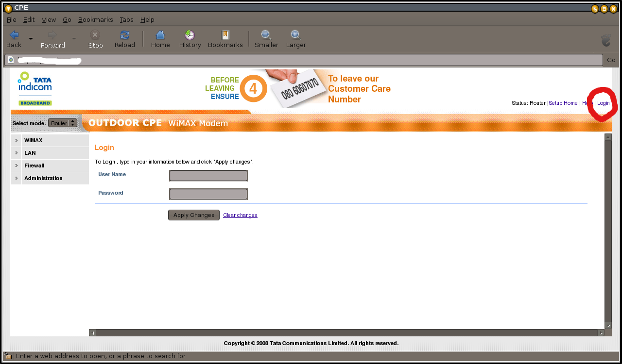Click the status bar icon at bottom left
Screen dimensions: 622x364
coord(8,356)
